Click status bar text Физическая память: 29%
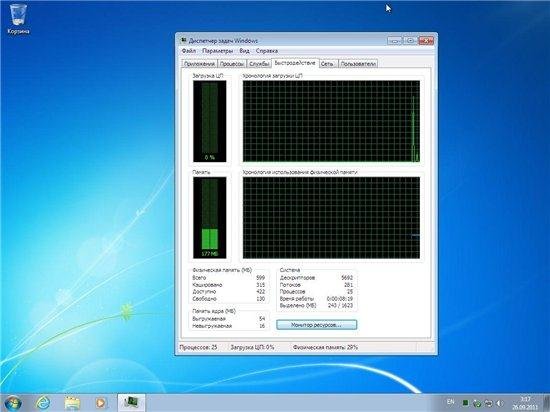Viewport: 550px width, 412px height. tap(325, 347)
